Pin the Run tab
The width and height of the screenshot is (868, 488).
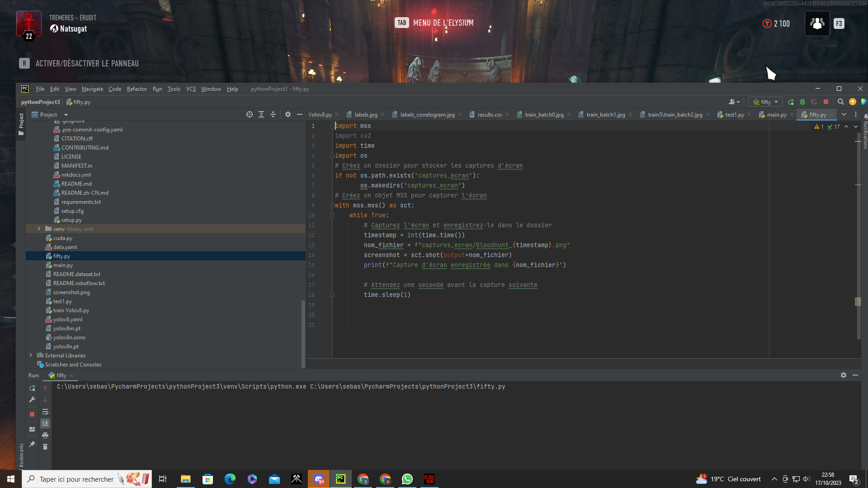pyautogui.click(x=32, y=445)
